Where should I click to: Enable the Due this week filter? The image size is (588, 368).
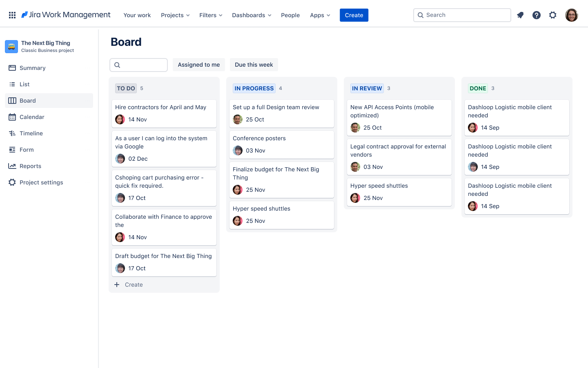(x=254, y=65)
